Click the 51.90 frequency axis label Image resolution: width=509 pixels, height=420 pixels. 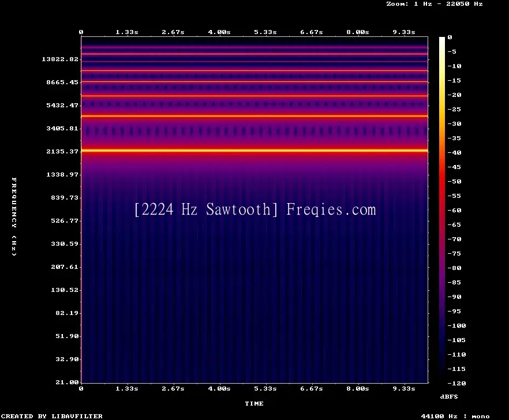point(67,336)
